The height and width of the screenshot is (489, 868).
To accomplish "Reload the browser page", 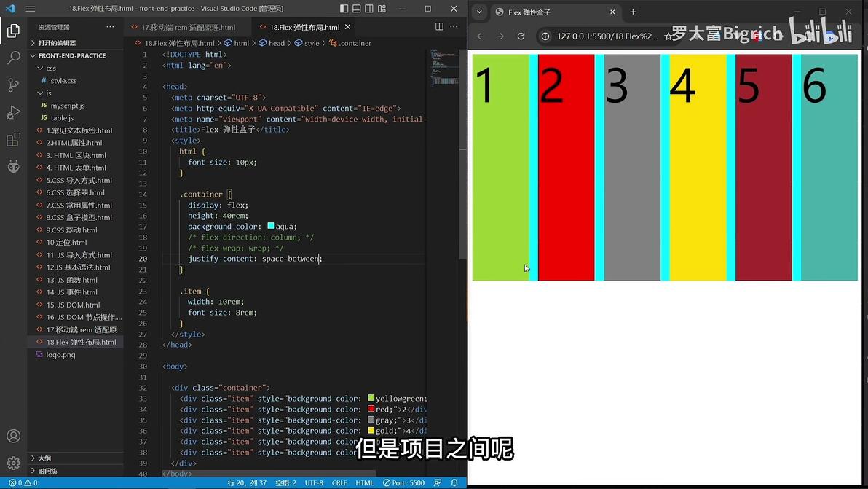I will [x=521, y=36].
